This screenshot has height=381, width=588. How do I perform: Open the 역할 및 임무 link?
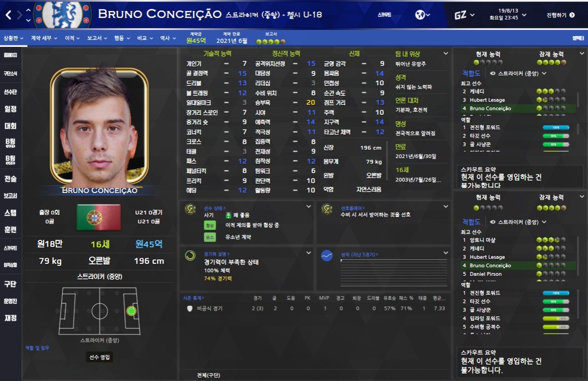pos(37,348)
